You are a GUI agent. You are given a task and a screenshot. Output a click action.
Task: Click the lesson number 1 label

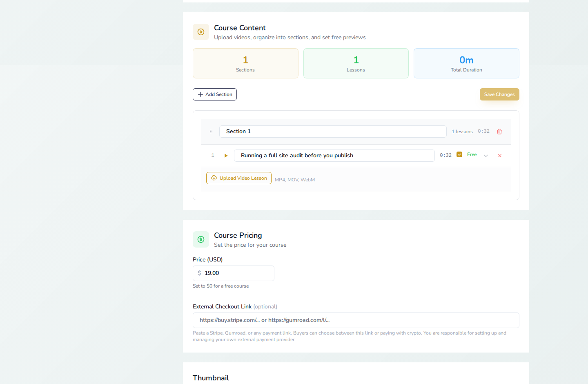[x=213, y=155]
